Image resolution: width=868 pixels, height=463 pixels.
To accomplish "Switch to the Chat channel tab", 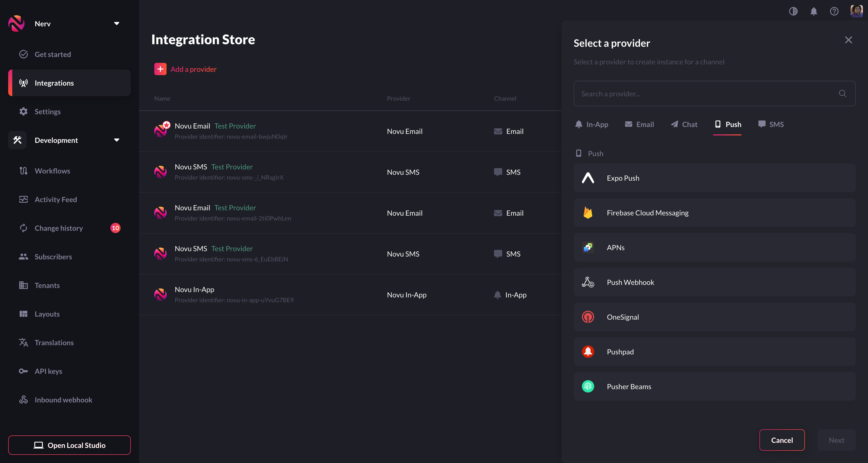I will coord(684,124).
